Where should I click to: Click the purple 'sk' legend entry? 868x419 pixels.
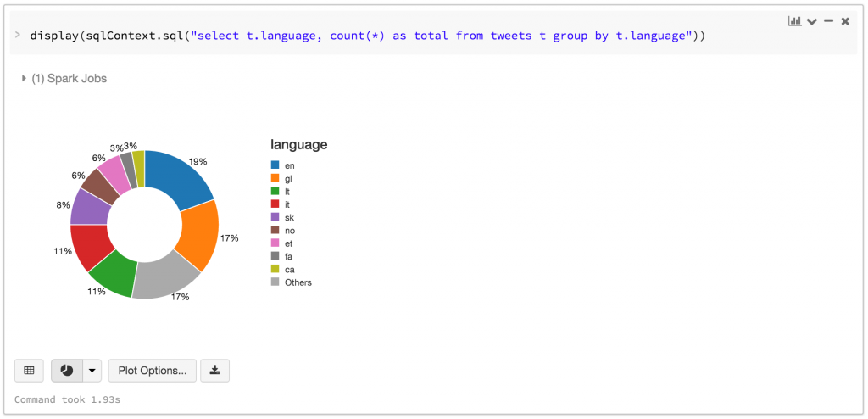click(x=289, y=217)
